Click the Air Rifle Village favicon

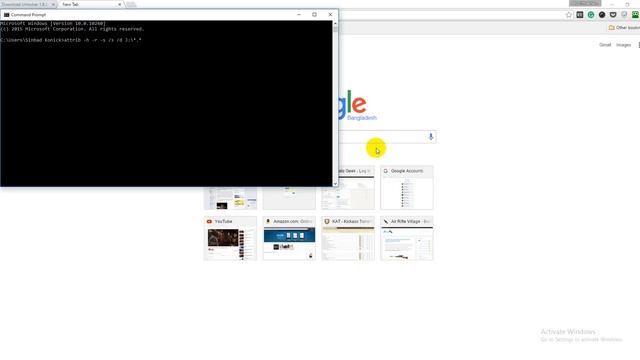[x=386, y=221]
